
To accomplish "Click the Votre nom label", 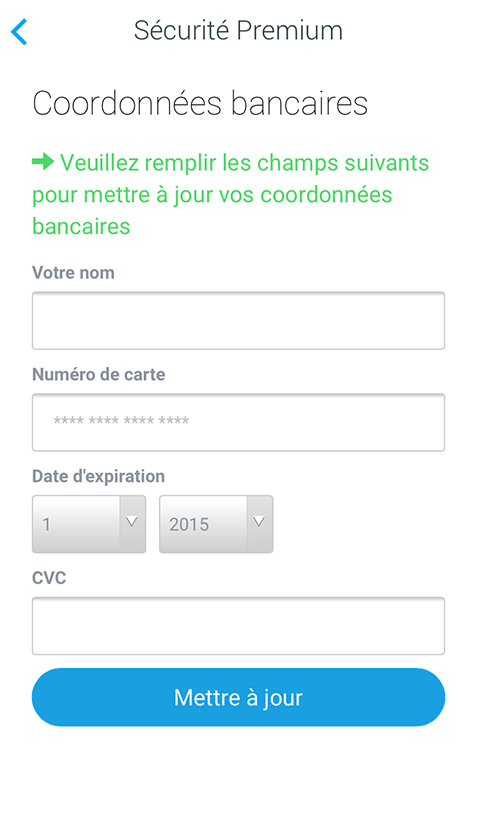I will (73, 273).
